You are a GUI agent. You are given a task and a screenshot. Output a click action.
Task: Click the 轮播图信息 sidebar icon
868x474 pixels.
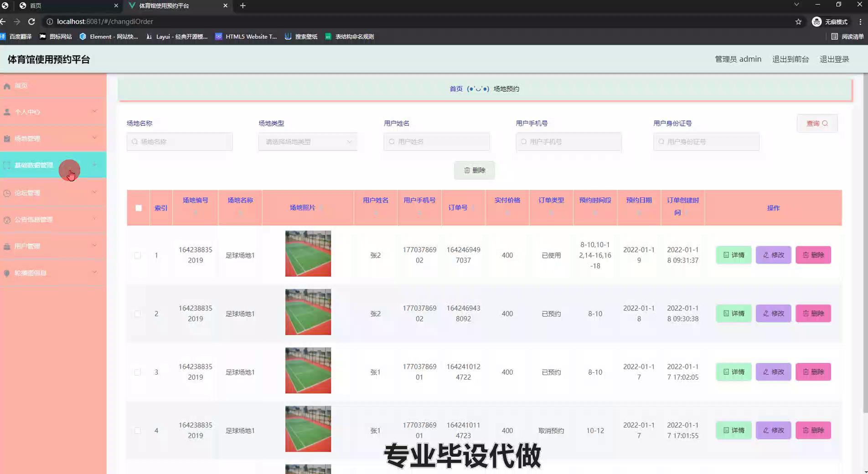(7, 273)
